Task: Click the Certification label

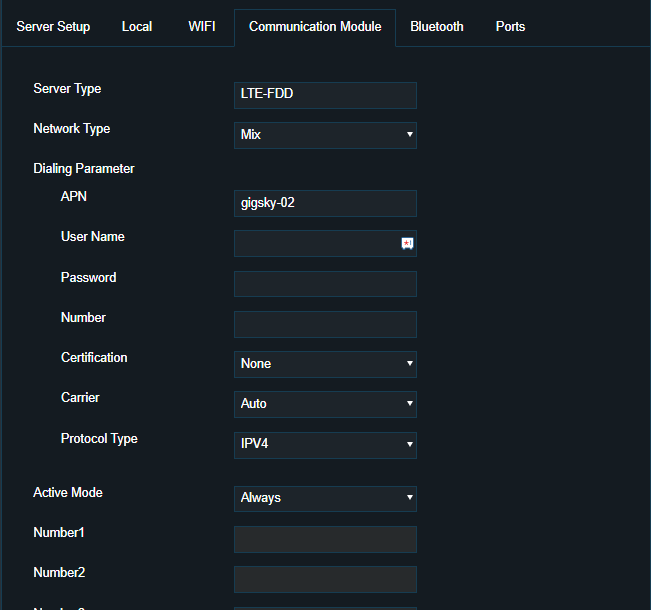Action: (94, 357)
